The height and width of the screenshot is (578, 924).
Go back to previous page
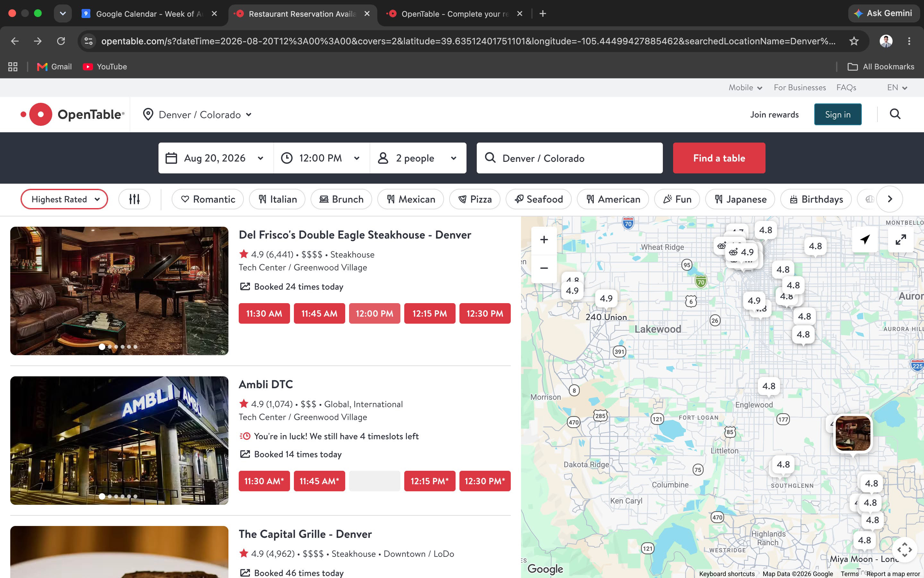coord(15,41)
